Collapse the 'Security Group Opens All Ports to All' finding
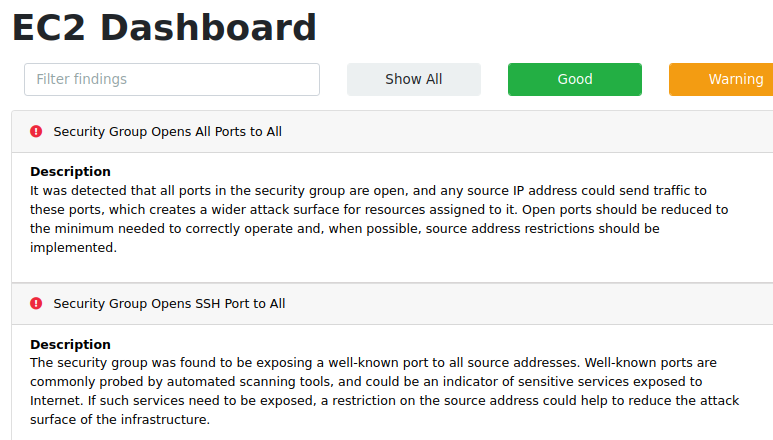The image size is (773, 440). [167, 131]
